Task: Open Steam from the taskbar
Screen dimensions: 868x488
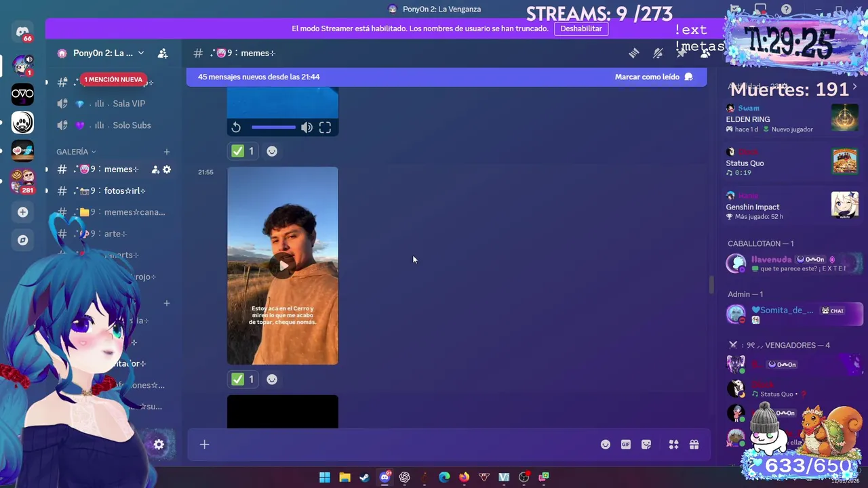Action: click(364, 477)
